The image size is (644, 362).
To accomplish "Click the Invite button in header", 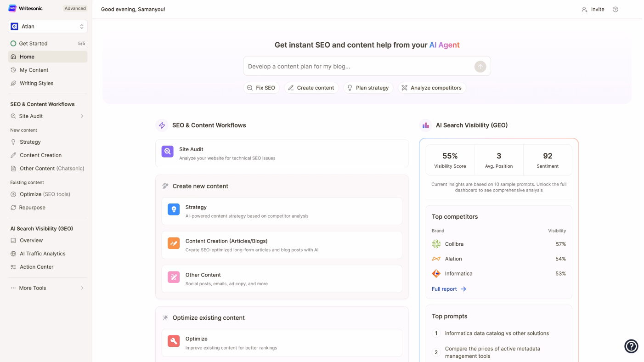I will [x=593, y=9].
